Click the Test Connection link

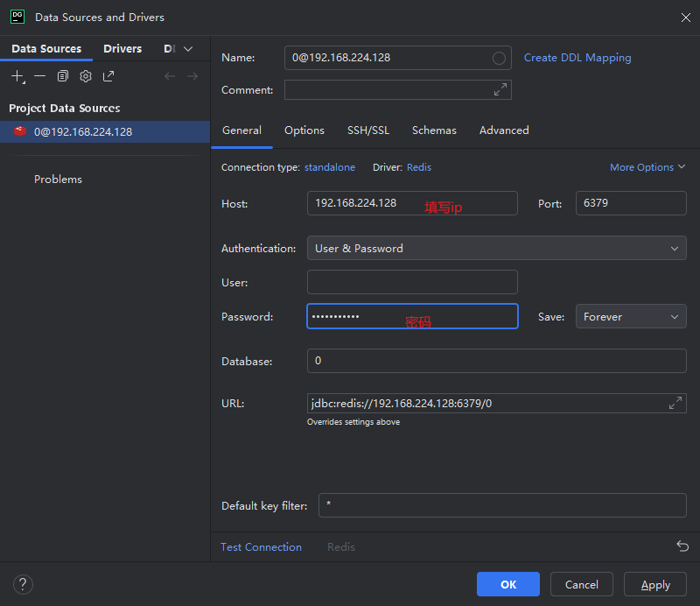coord(261,547)
